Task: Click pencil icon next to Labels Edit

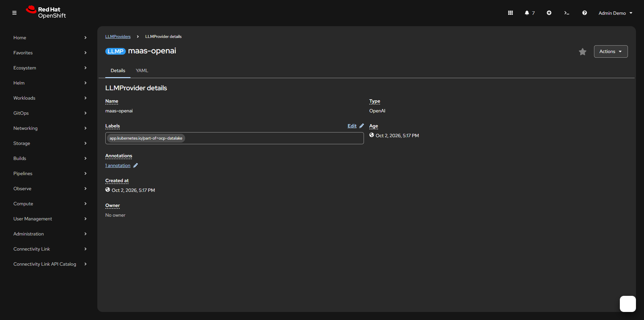Action: click(x=362, y=126)
